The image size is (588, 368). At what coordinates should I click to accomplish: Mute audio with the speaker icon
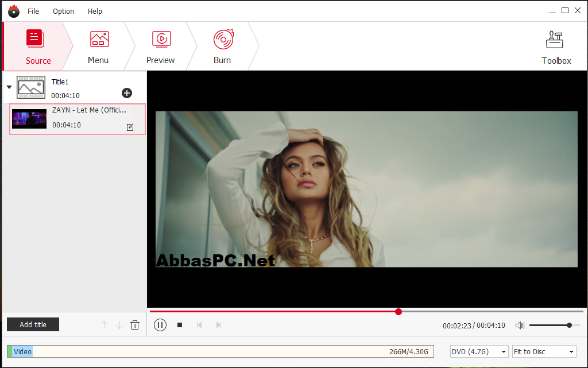[x=520, y=326]
